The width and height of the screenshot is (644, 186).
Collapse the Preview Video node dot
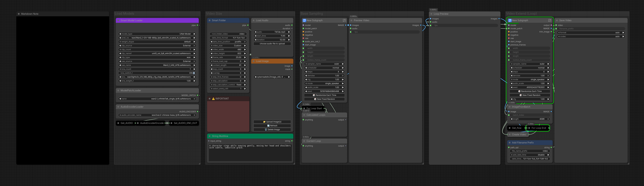[x=351, y=20]
